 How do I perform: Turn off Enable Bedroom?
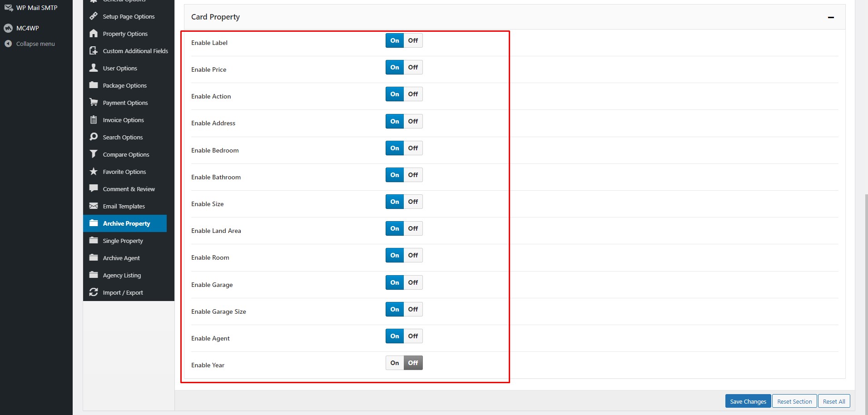tap(413, 148)
